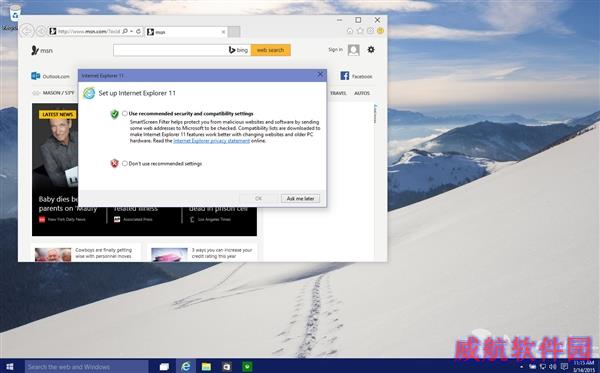Click the profile avatar icon
600x373 pixels.
coord(354,50)
